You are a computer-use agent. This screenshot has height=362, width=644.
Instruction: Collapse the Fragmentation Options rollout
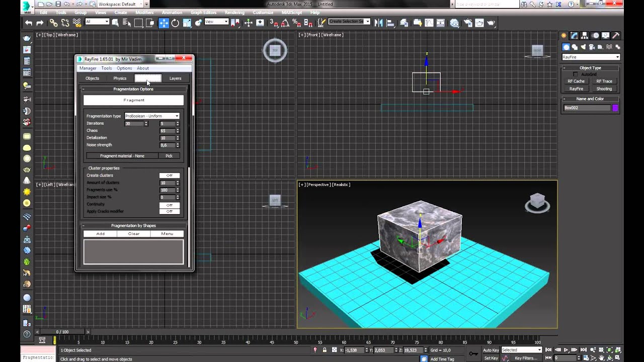(133, 89)
